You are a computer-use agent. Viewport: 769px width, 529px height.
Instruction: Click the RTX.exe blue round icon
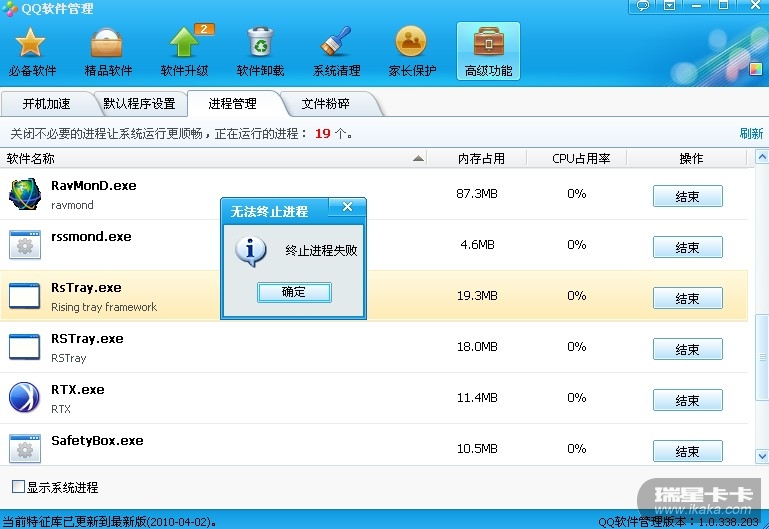[25, 397]
